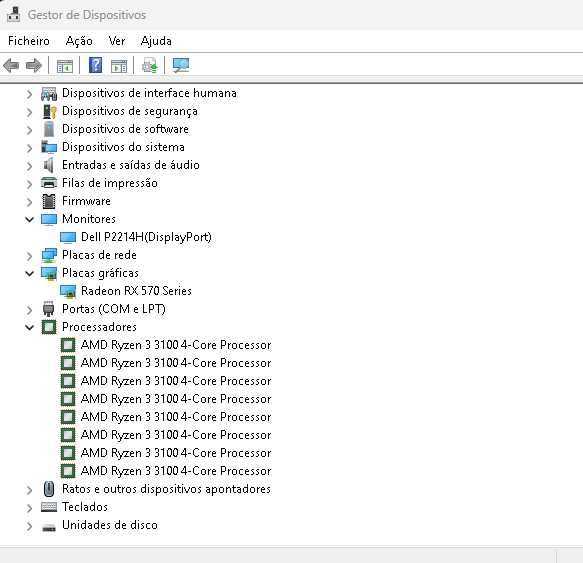The image size is (583, 563).
Task: Select the Placas de rede network icon
Action: click(x=49, y=255)
